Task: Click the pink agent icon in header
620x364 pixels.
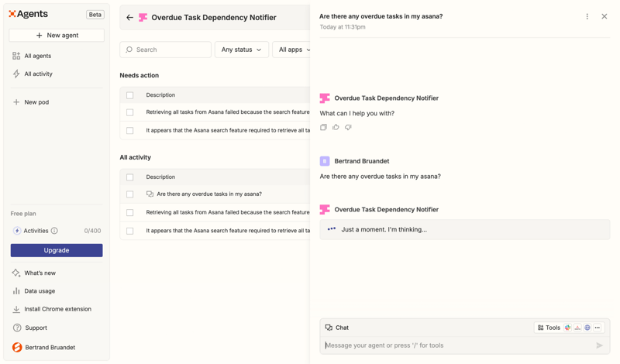Action: pyautogui.click(x=143, y=17)
